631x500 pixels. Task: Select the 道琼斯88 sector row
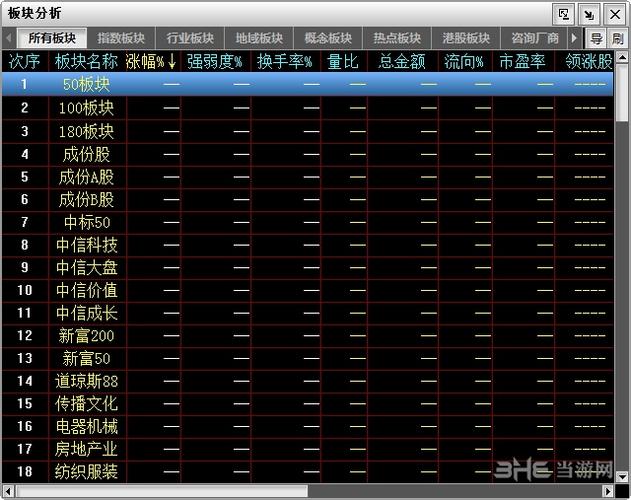tap(86, 381)
